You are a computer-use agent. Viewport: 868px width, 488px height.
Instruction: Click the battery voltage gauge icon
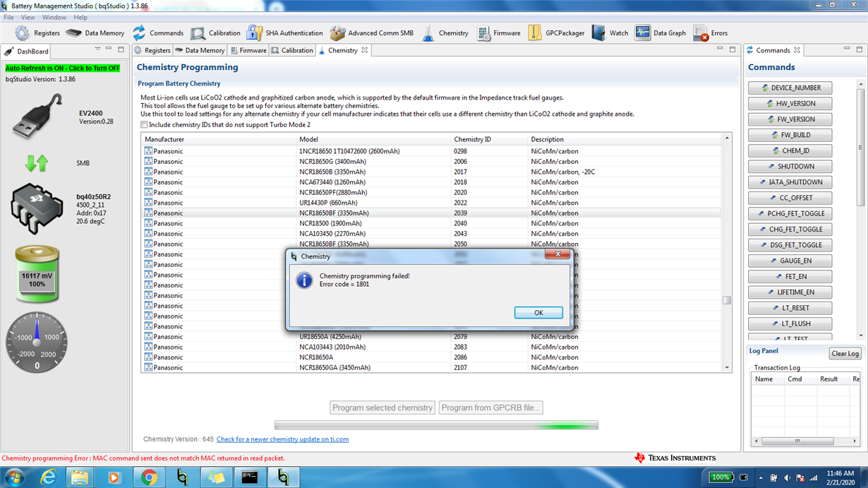pyautogui.click(x=37, y=274)
